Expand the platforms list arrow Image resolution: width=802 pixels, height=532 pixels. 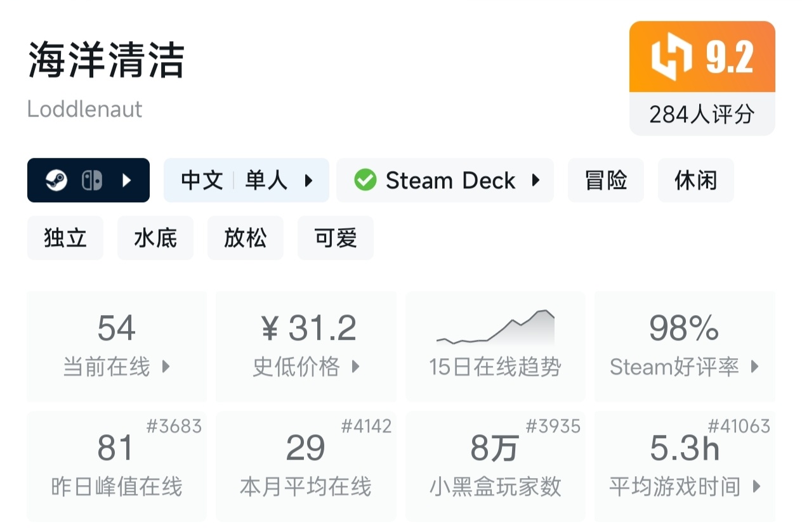point(127,181)
